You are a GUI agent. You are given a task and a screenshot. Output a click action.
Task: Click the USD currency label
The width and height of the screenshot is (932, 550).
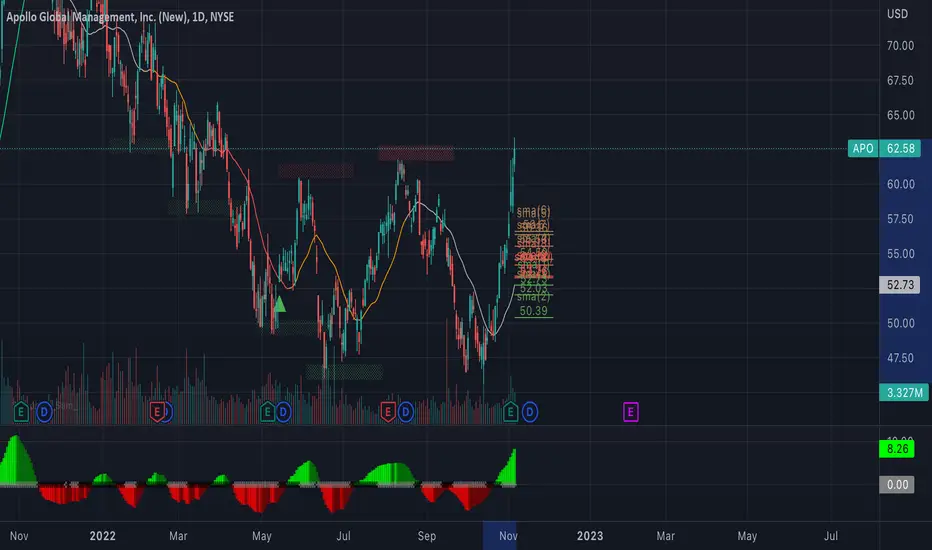coord(898,14)
